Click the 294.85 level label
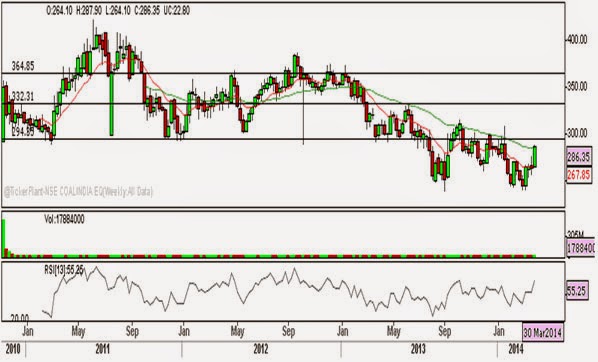Viewport: 598px width, 362px height. 23,132
